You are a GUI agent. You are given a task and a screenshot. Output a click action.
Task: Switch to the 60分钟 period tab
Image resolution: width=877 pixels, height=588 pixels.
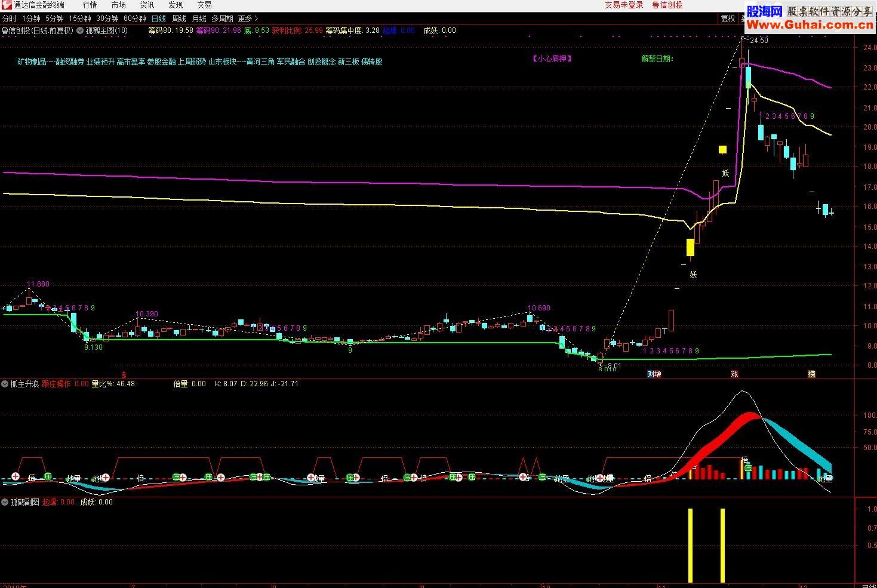click(x=135, y=19)
